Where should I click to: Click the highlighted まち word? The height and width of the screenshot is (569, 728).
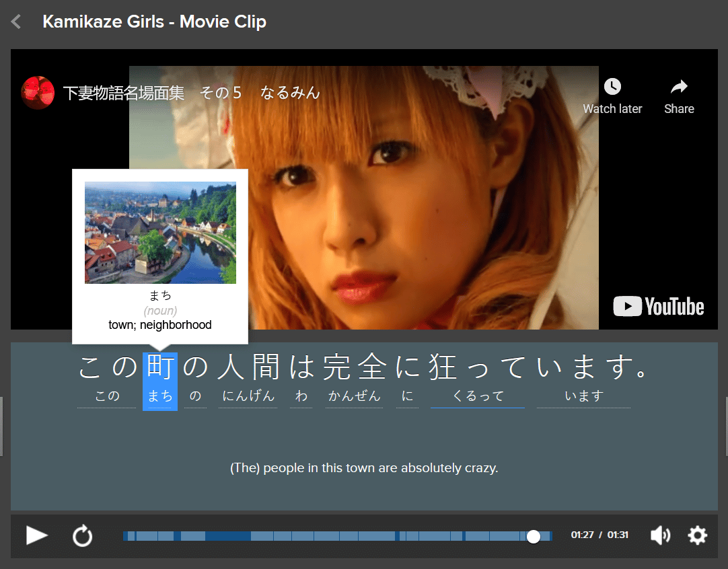(x=160, y=396)
